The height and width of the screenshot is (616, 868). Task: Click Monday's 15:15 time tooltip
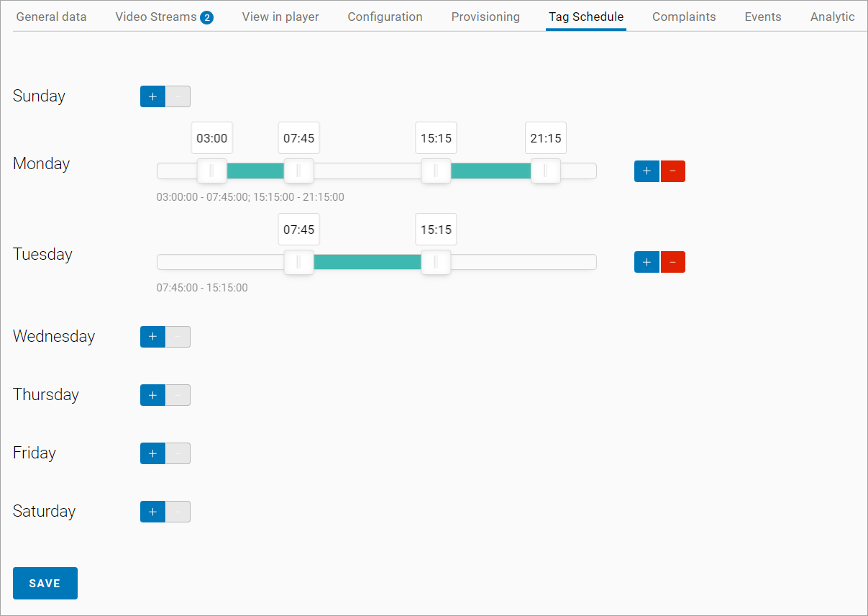tap(436, 138)
